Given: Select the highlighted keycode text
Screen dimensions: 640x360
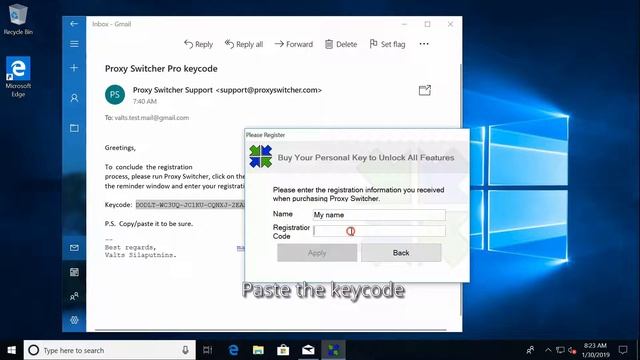Looking at the screenshot, I should (x=190, y=205).
